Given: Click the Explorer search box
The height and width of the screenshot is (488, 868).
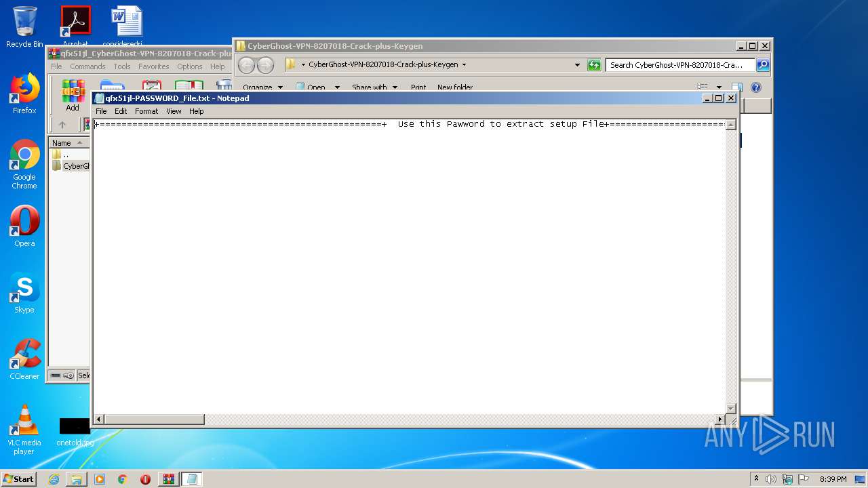Looking at the screenshot, I should 680,65.
